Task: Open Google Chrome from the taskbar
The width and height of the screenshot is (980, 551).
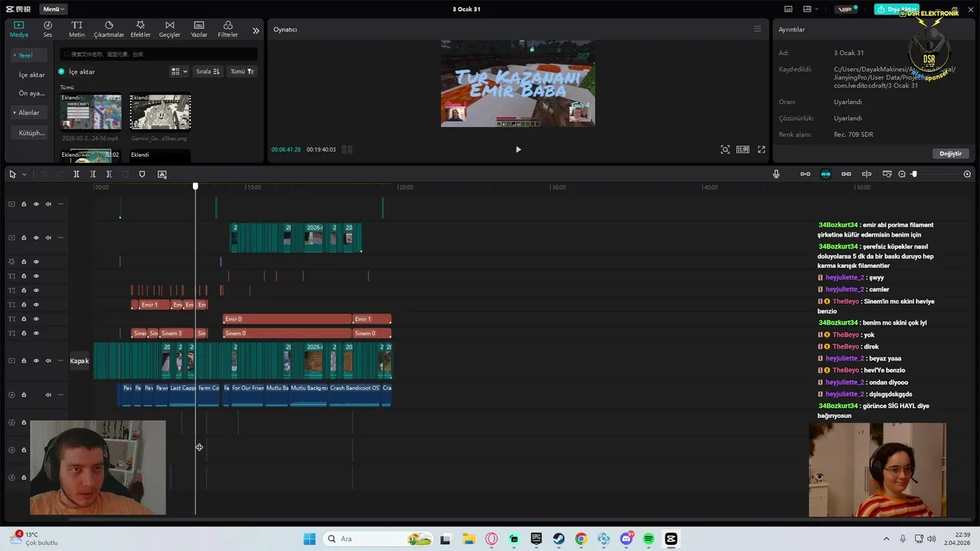Action: click(x=581, y=539)
